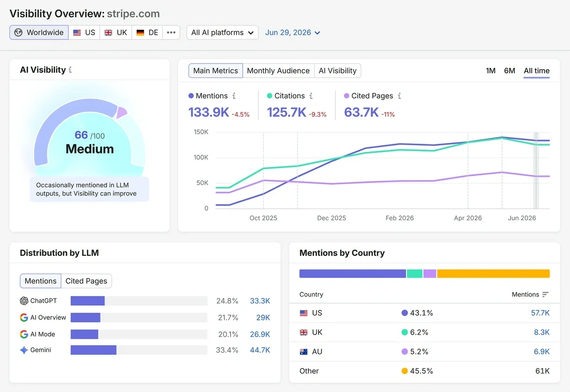The image size is (570, 392).
Task: Click the globe icon in Worldwide
Action: click(19, 32)
